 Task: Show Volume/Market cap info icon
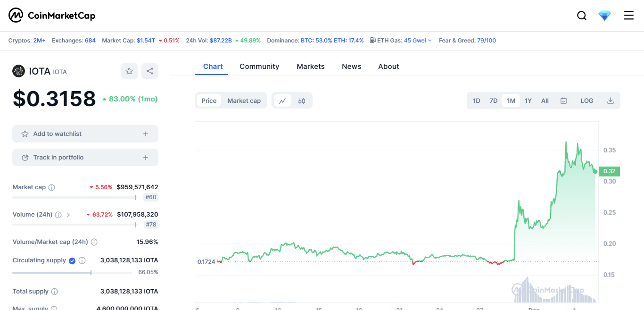click(94, 242)
